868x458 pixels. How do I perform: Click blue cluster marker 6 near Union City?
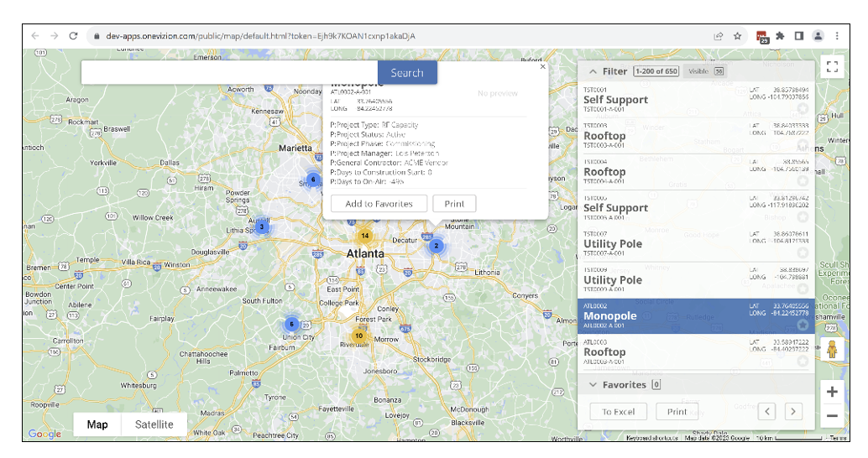click(x=292, y=324)
